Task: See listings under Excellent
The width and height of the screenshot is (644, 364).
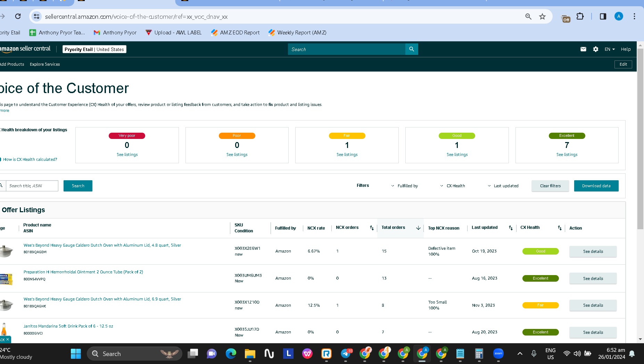Action: [567, 155]
